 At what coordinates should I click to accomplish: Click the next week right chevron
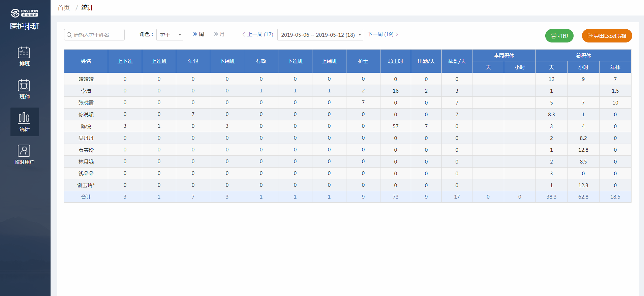coord(397,34)
